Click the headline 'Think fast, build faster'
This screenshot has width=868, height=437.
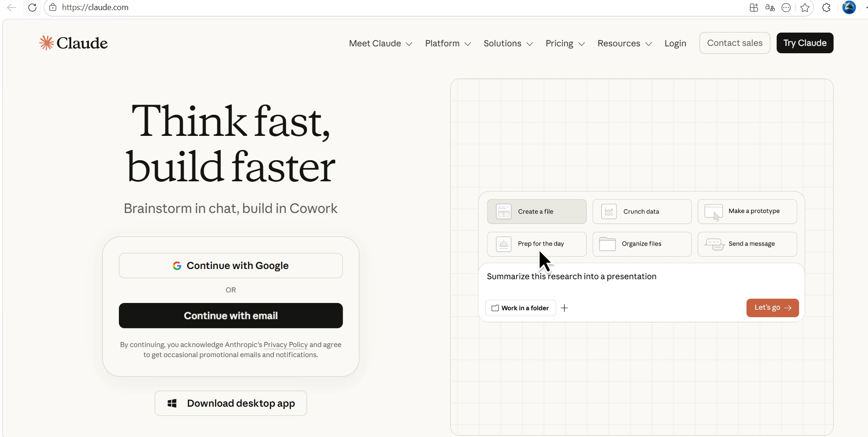231,144
